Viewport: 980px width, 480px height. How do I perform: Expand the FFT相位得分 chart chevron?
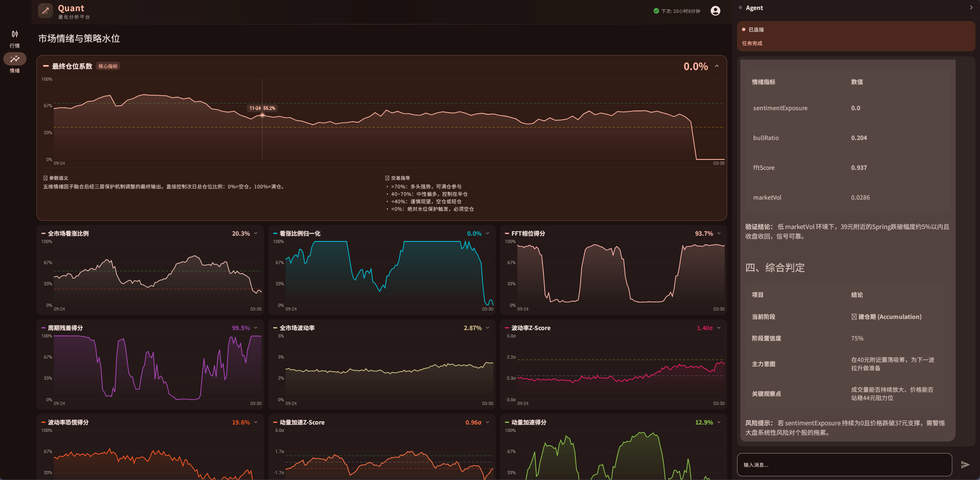(x=719, y=234)
